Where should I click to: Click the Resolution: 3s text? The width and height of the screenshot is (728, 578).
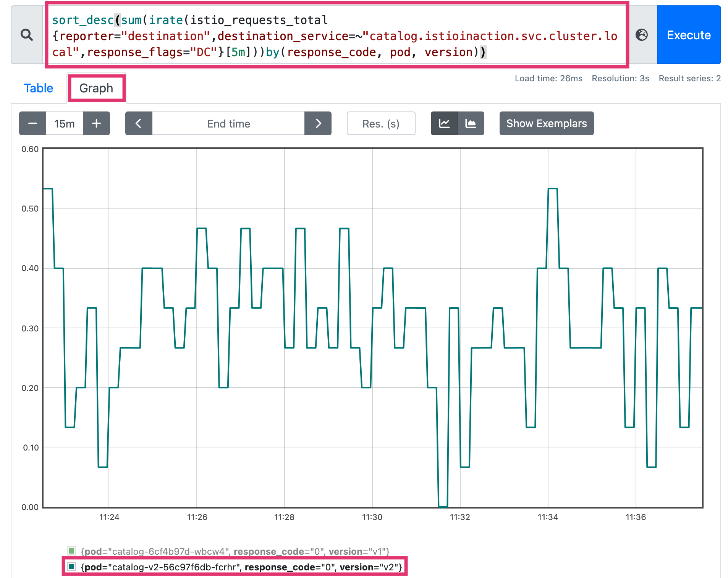620,78
